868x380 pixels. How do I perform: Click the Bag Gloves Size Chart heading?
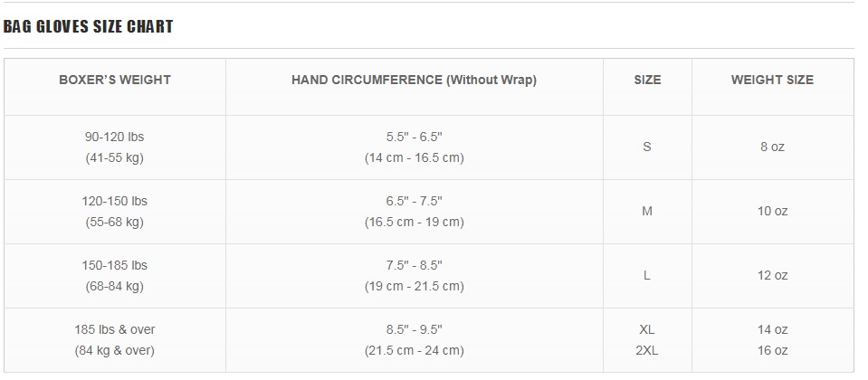pyautogui.click(x=88, y=26)
